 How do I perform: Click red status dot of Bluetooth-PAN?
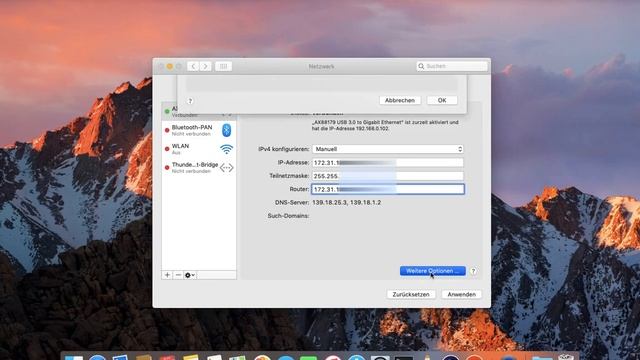167,131
